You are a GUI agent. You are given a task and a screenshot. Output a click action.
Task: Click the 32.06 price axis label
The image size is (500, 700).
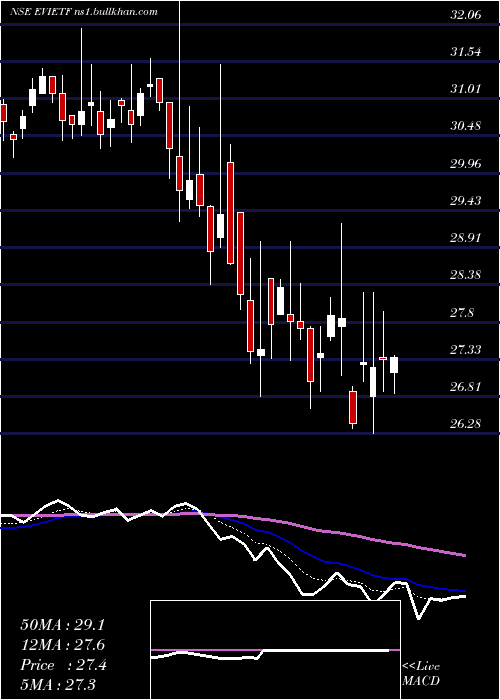point(466,15)
